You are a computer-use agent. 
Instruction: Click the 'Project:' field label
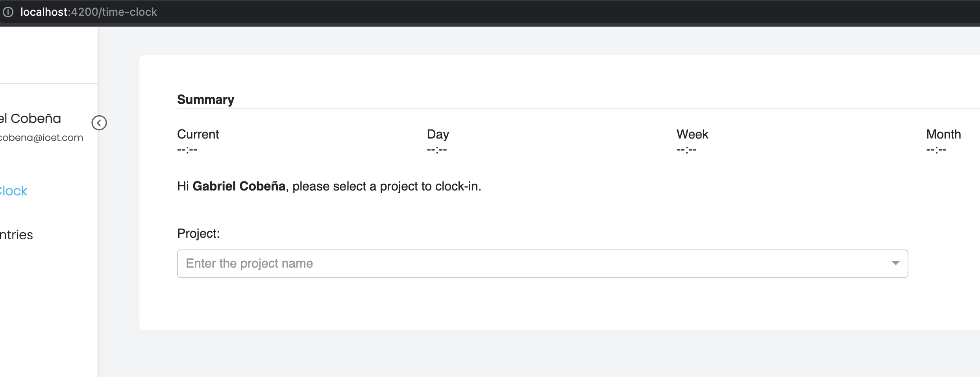coord(198,233)
